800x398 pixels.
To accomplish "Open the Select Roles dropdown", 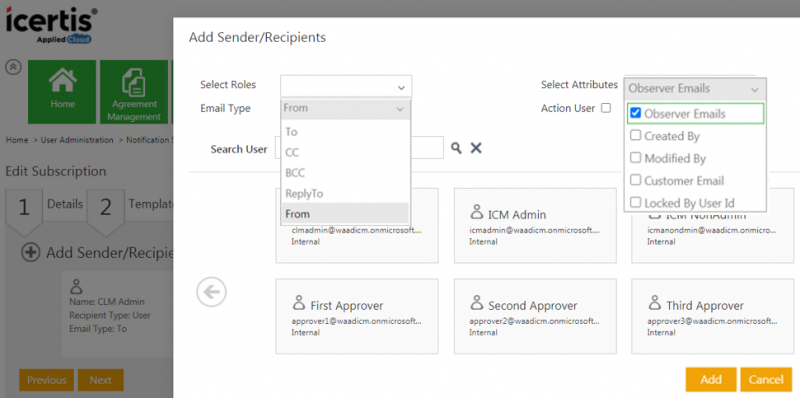I will pos(346,86).
